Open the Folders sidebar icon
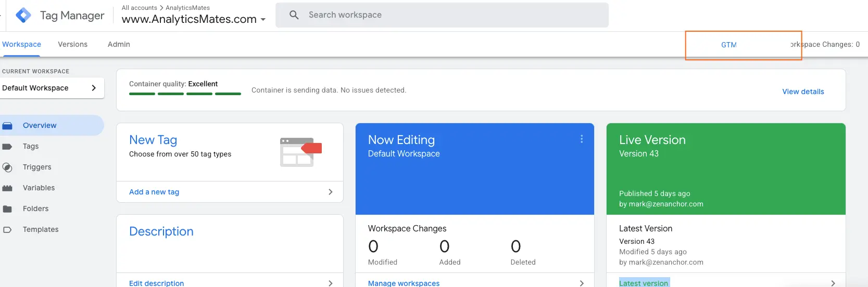868x287 pixels. coord(7,209)
